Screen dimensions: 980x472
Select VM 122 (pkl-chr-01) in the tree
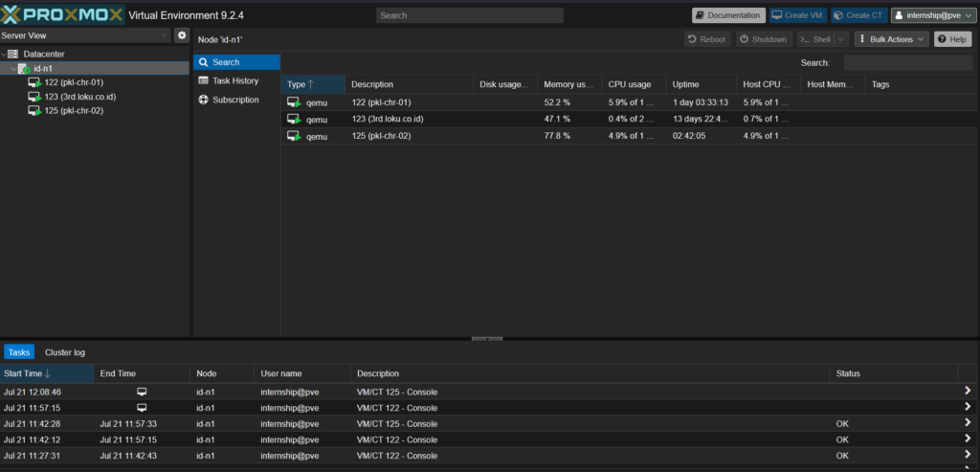74,82
